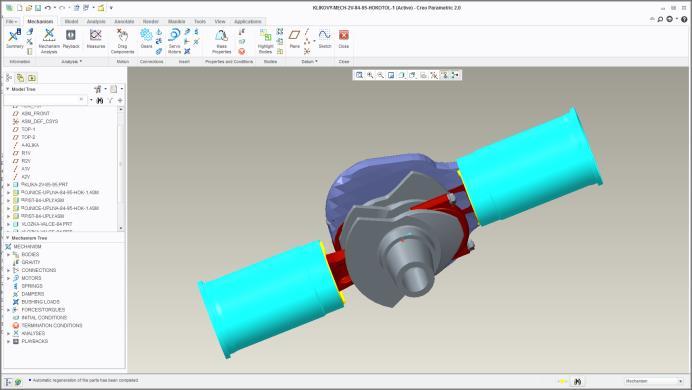Viewport: 692px width, 390px height.
Task: Click Highlight Bodies icon
Action: pos(266,41)
